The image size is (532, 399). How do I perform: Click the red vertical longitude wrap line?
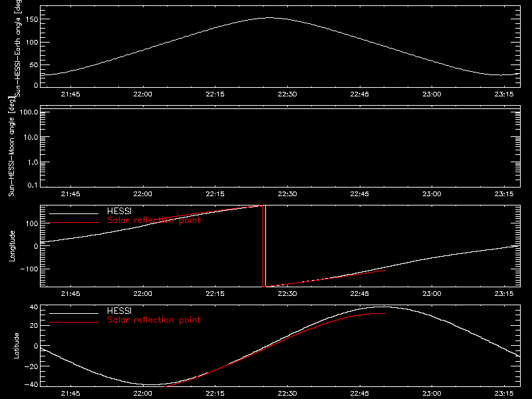click(x=262, y=246)
